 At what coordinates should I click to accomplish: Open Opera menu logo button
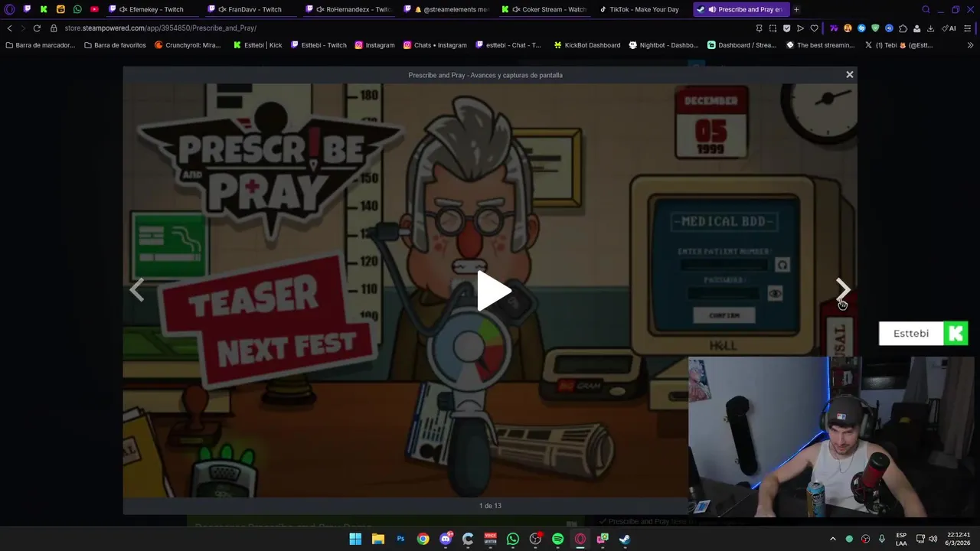pos(9,9)
